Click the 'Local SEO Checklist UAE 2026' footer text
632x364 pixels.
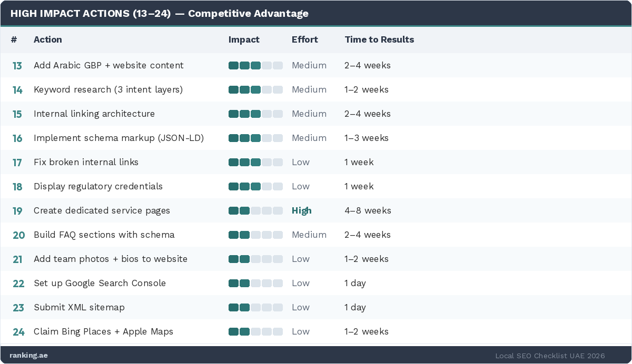click(550, 356)
